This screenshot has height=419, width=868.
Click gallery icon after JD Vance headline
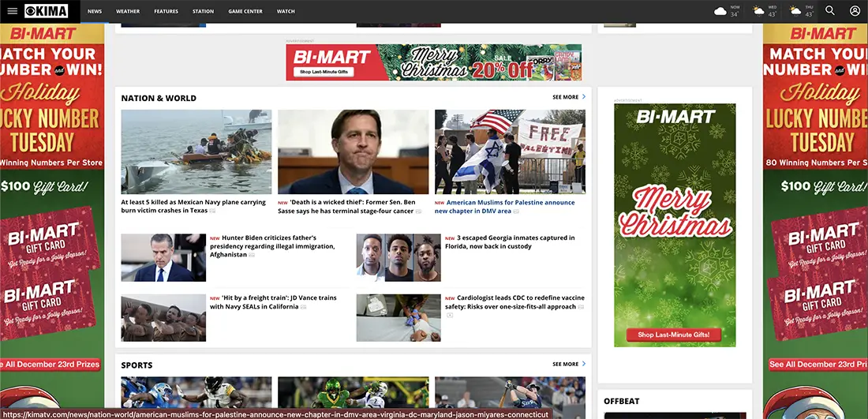click(303, 307)
